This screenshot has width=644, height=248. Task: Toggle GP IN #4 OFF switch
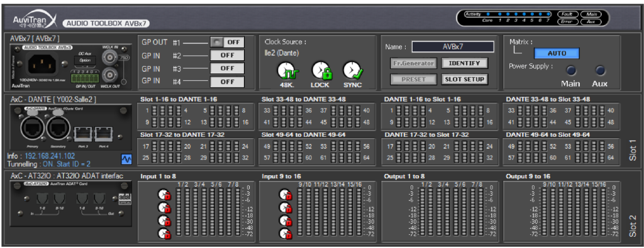227,82
